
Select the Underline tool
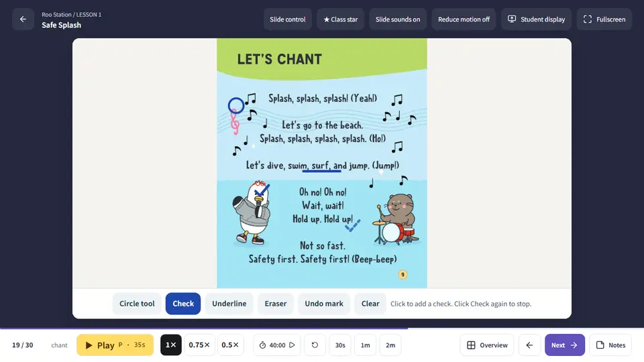click(x=229, y=304)
